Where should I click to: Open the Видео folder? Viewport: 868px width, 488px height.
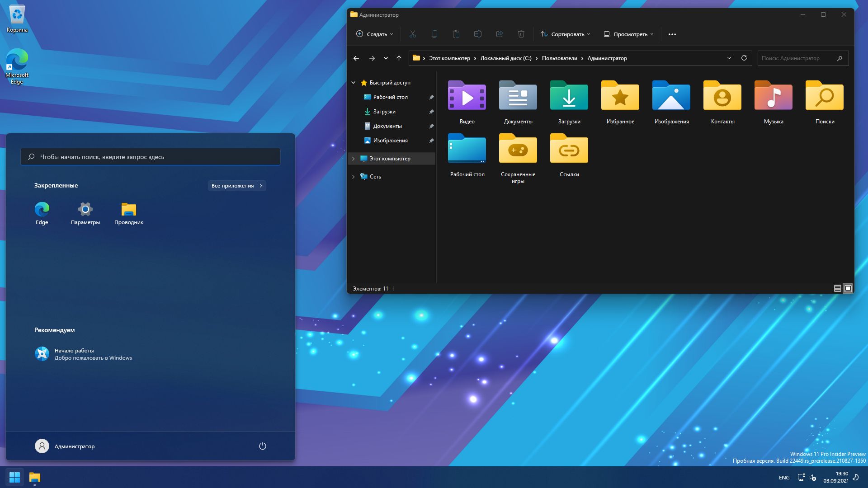tap(467, 102)
